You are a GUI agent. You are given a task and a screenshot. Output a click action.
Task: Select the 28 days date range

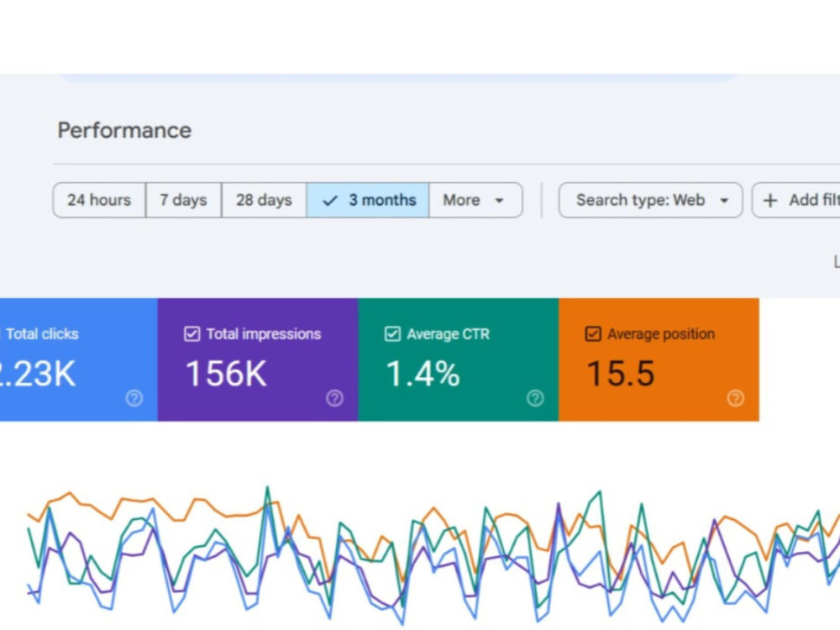pos(264,201)
